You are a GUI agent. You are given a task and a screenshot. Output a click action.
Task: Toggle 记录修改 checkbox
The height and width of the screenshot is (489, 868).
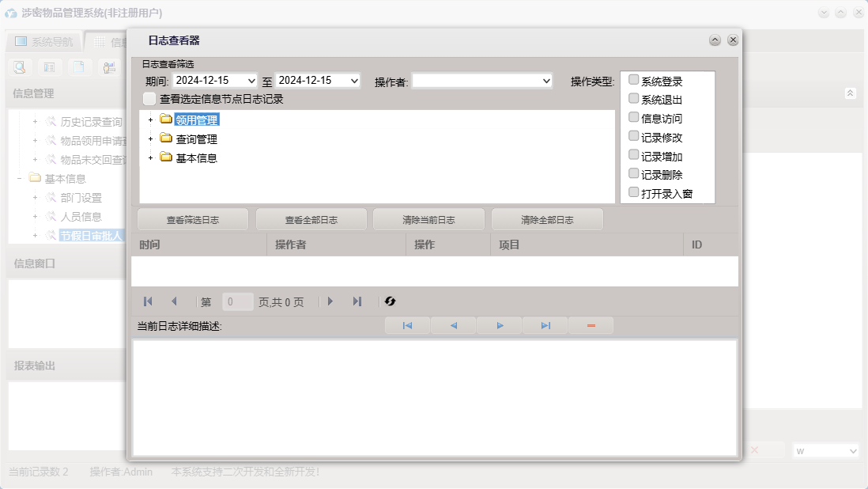click(634, 136)
